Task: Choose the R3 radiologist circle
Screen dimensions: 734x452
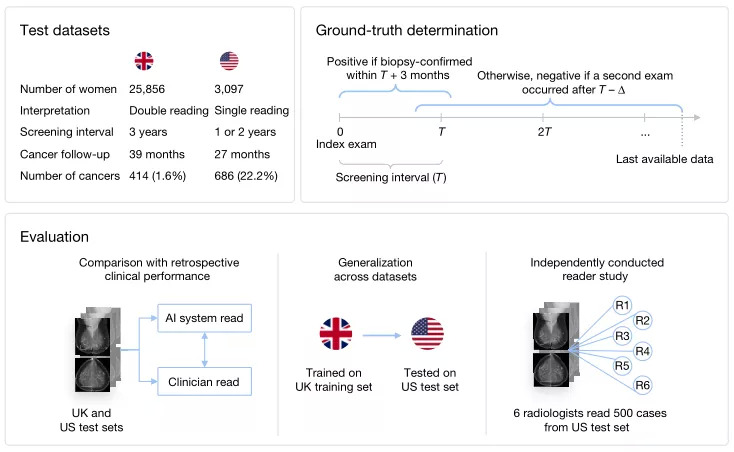Action: tap(621, 337)
